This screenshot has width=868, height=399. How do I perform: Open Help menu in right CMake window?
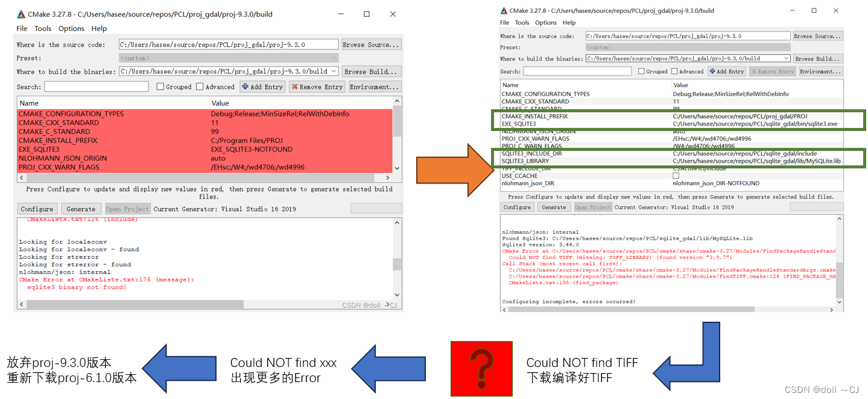click(x=569, y=23)
